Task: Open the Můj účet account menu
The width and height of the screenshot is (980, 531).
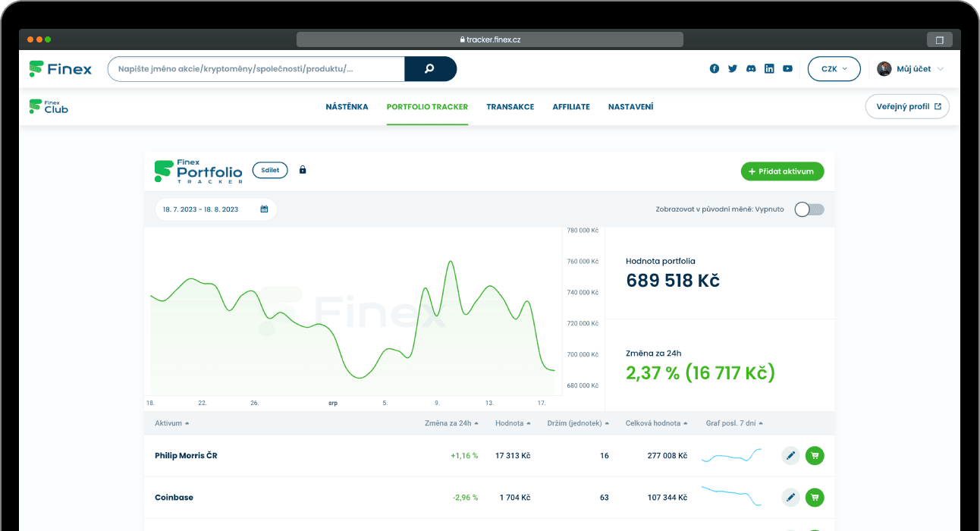Action: point(910,69)
